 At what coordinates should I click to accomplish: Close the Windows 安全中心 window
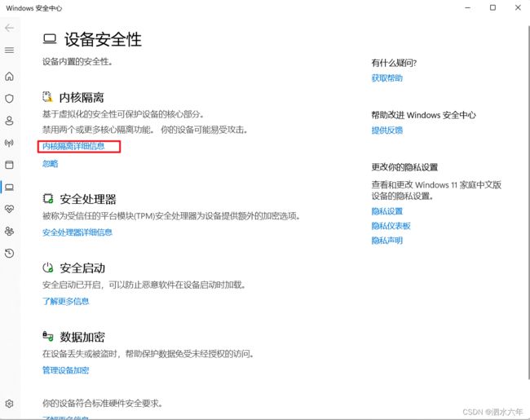[x=518, y=8]
